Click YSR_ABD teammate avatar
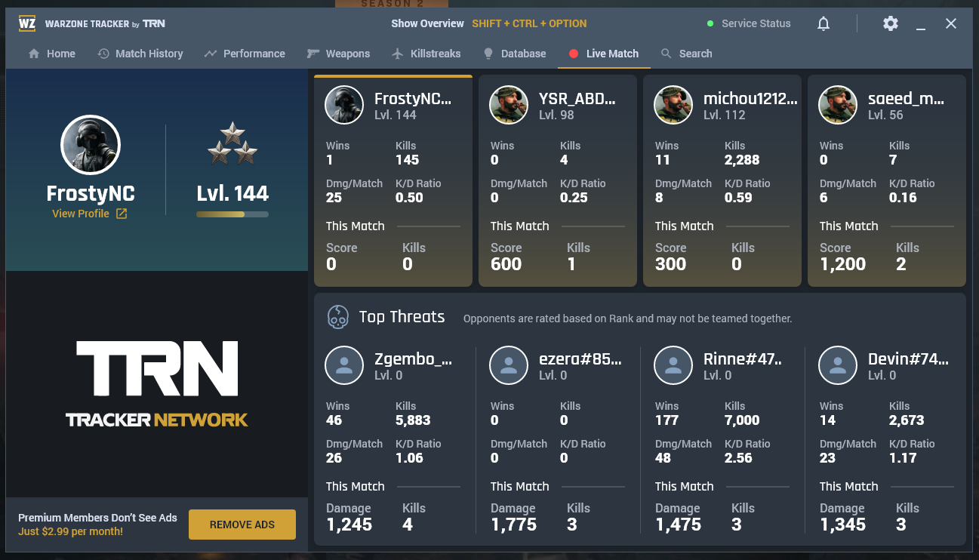The image size is (979, 560). 509,105
